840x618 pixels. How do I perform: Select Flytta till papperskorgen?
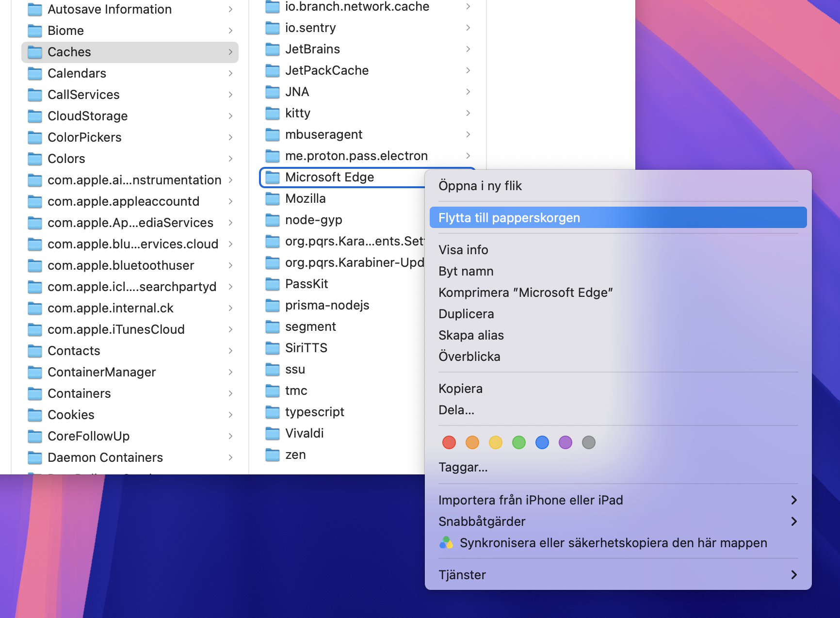click(x=618, y=218)
